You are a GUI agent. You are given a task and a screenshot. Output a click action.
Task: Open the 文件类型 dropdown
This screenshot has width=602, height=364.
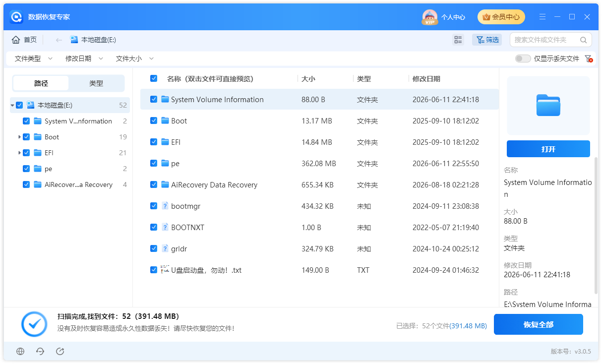tap(34, 59)
